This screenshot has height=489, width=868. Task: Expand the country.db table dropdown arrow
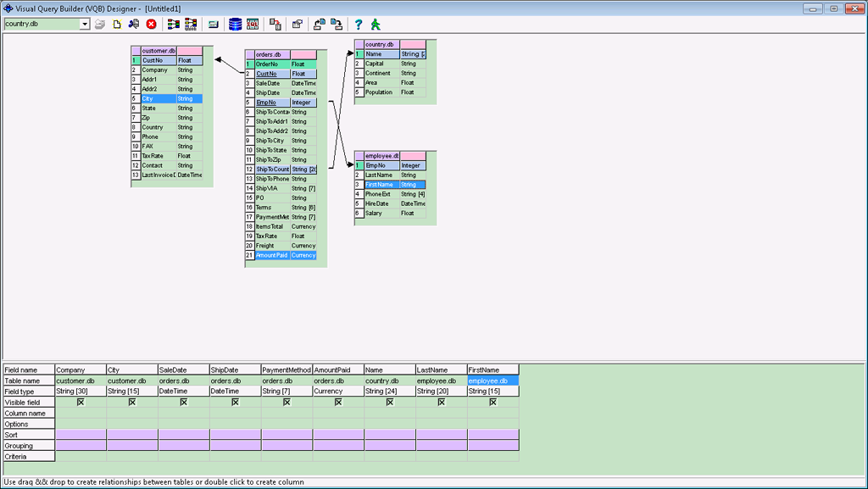85,24
